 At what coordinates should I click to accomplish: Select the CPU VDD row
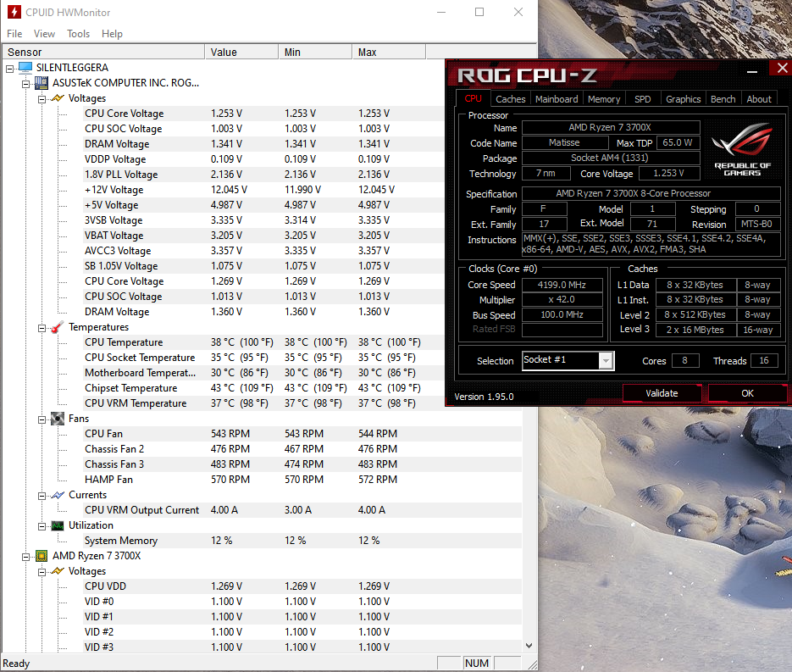coord(302,586)
